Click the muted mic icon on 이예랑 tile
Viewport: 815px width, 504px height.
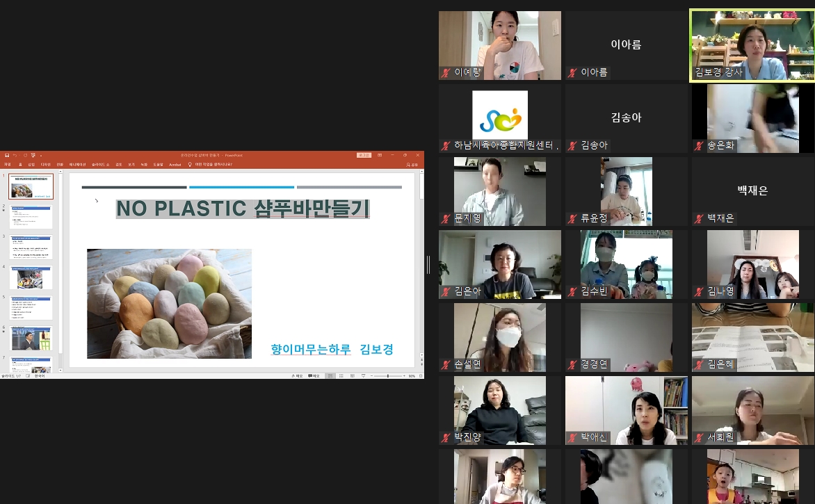click(446, 73)
